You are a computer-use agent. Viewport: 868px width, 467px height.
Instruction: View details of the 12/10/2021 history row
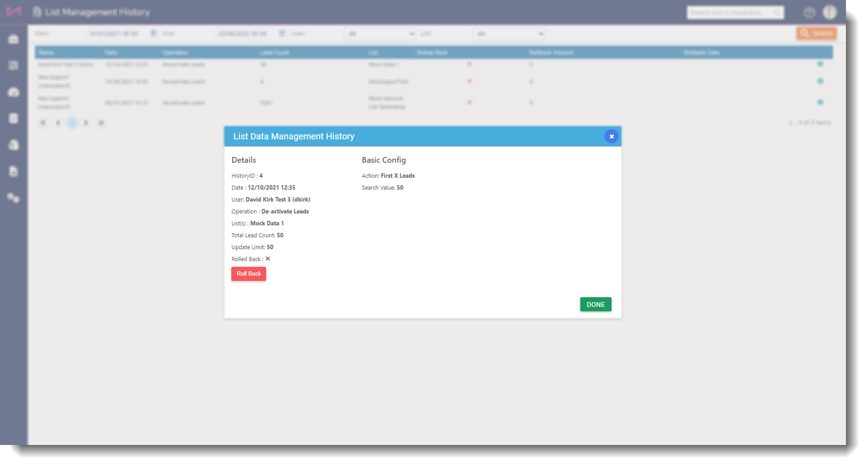click(x=820, y=64)
